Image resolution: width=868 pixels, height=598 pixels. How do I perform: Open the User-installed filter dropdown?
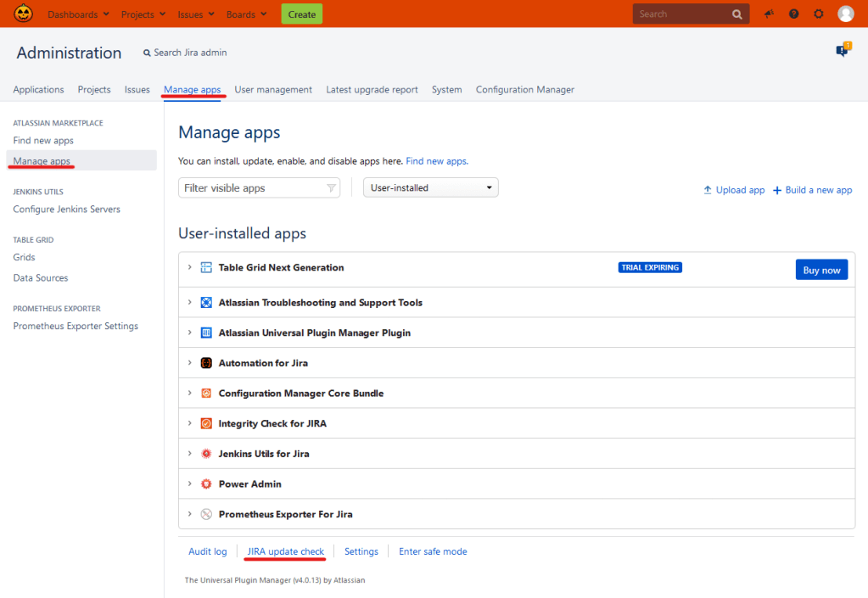(430, 188)
